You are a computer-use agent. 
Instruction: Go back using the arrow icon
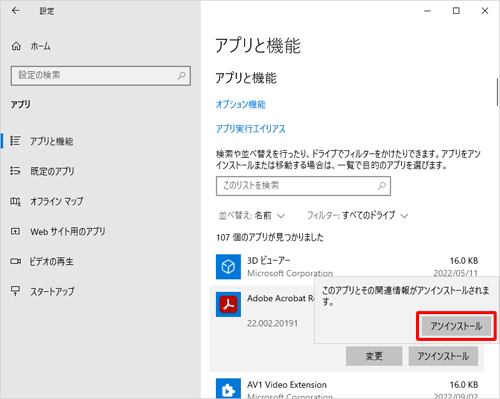pos(15,11)
